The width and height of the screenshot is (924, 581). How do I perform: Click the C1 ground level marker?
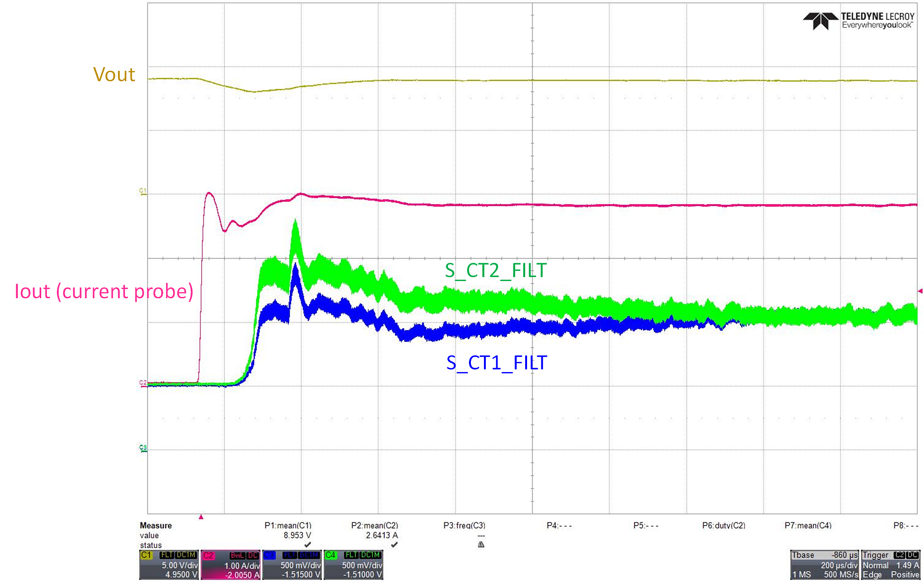143,191
